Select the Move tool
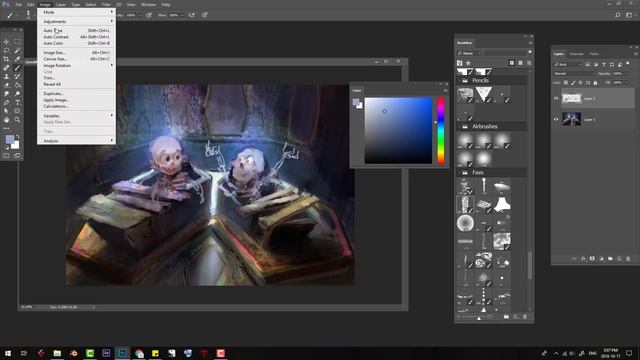 pyautogui.click(x=6, y=42)
